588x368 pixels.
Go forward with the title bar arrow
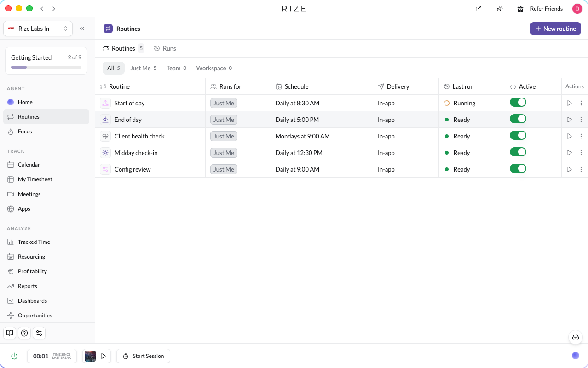tap(54, 9)
